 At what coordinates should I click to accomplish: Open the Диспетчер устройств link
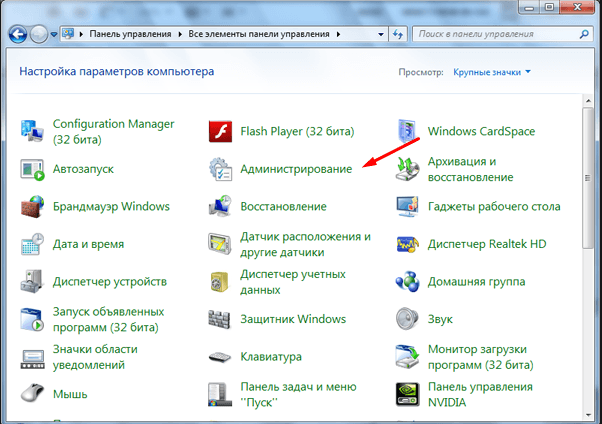110,282
